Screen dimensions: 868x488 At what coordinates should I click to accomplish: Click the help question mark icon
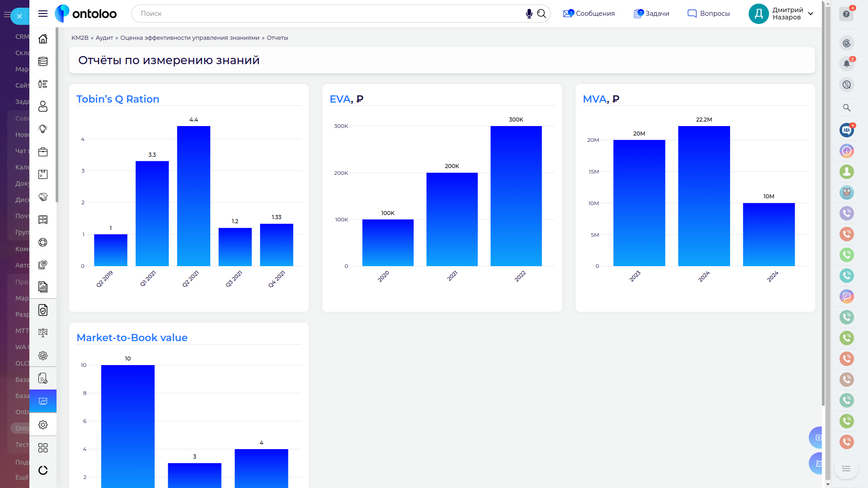(x=846, y=14)
